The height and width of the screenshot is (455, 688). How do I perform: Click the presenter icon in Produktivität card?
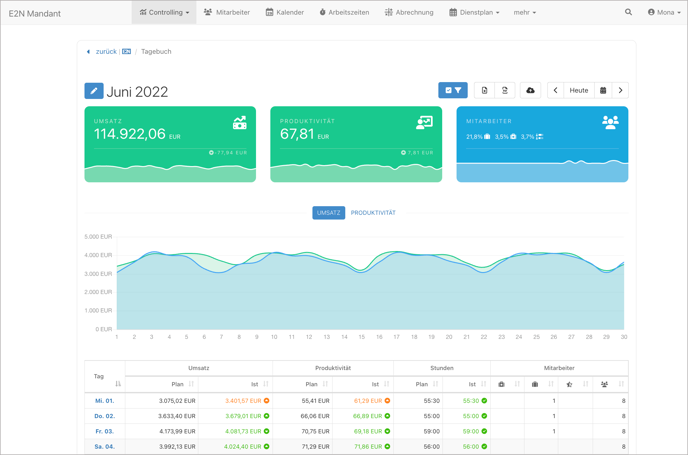click(424, 122)
